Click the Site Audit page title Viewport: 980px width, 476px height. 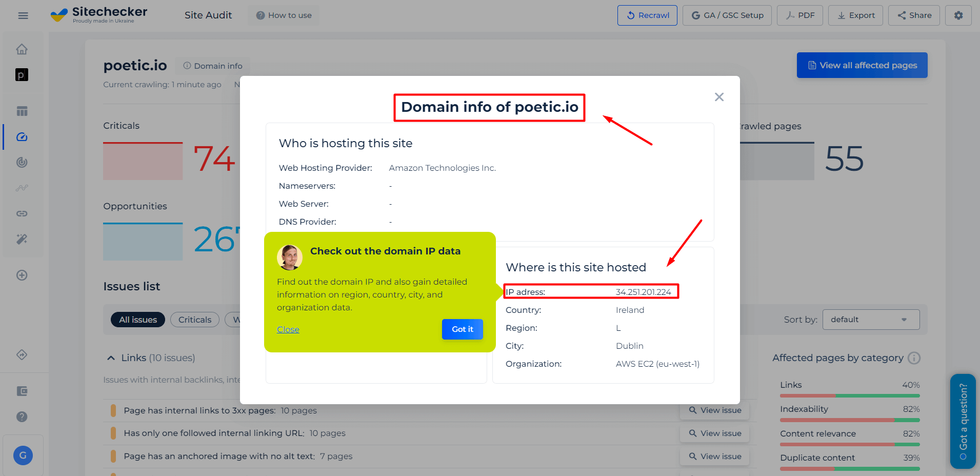[208, 15]
